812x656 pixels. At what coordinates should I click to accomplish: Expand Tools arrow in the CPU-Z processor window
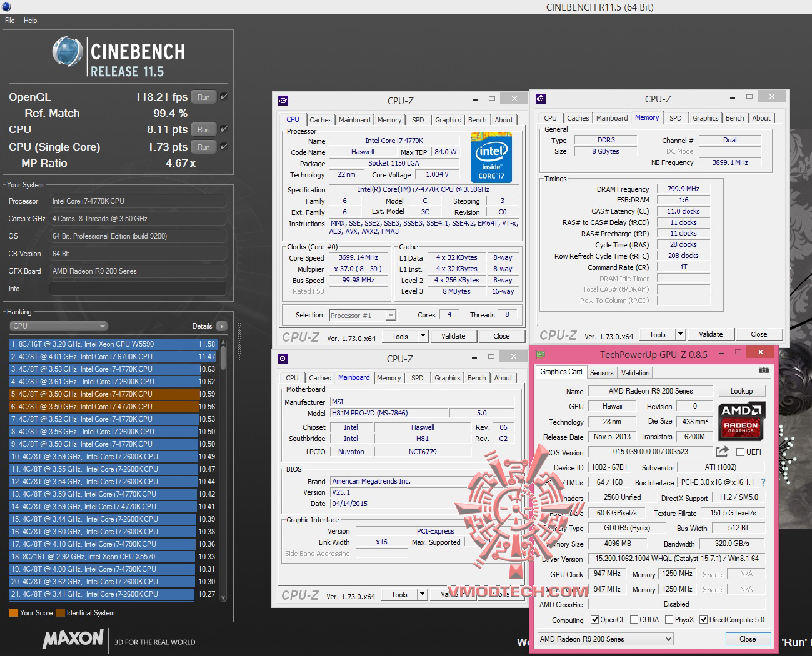coord(423,336)
